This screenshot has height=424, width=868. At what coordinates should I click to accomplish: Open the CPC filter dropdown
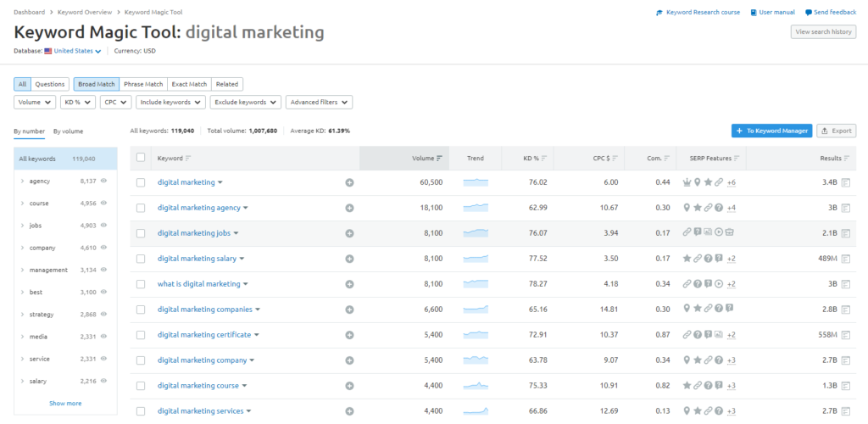pos(115,103)
